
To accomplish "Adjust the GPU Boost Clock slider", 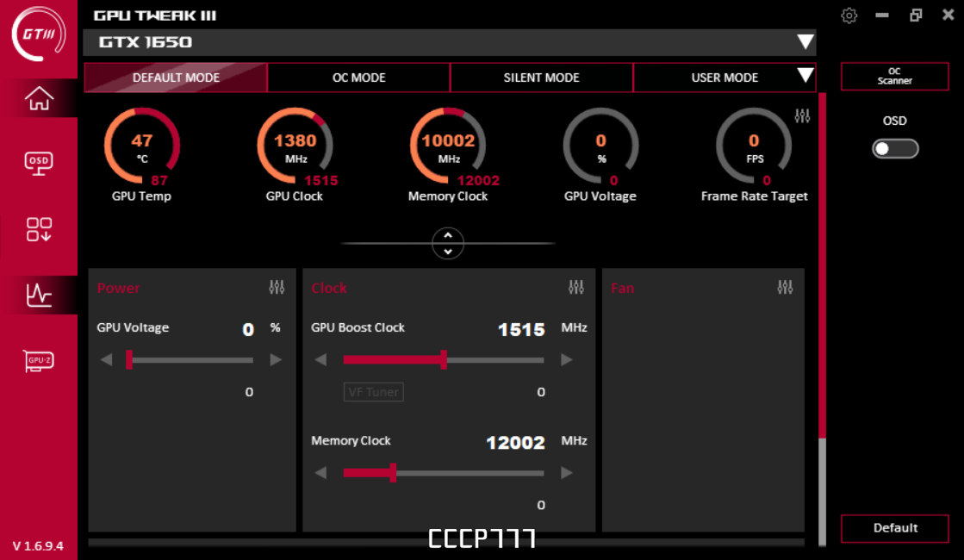I will [444, 359].
